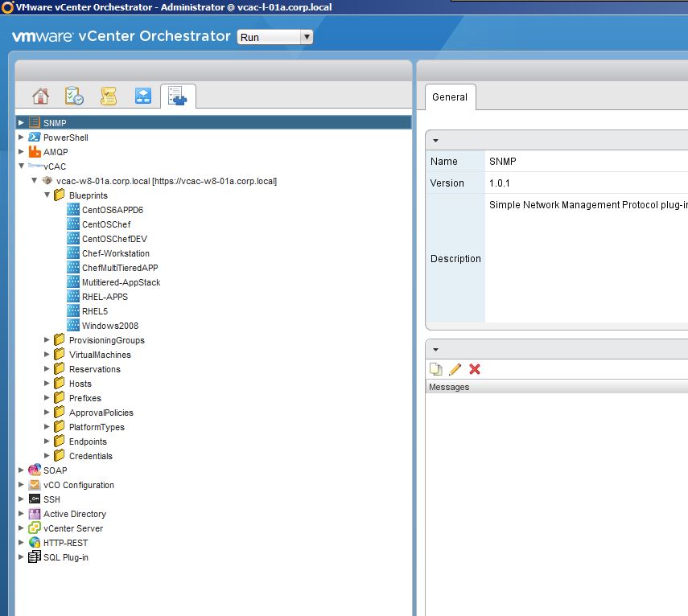Select the CentOSChefDEV blueprint

pos(114,239)
